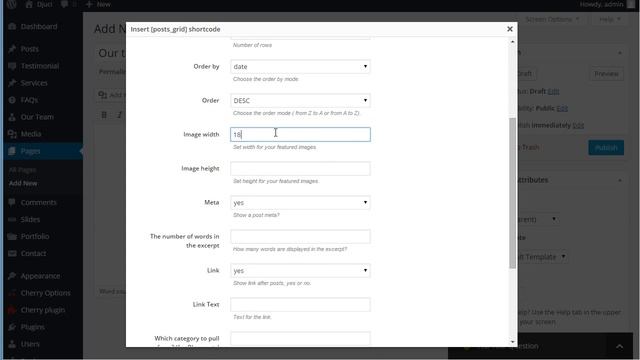
Task: Click the Media sidebar icon
Action: [x=12, y=134]
